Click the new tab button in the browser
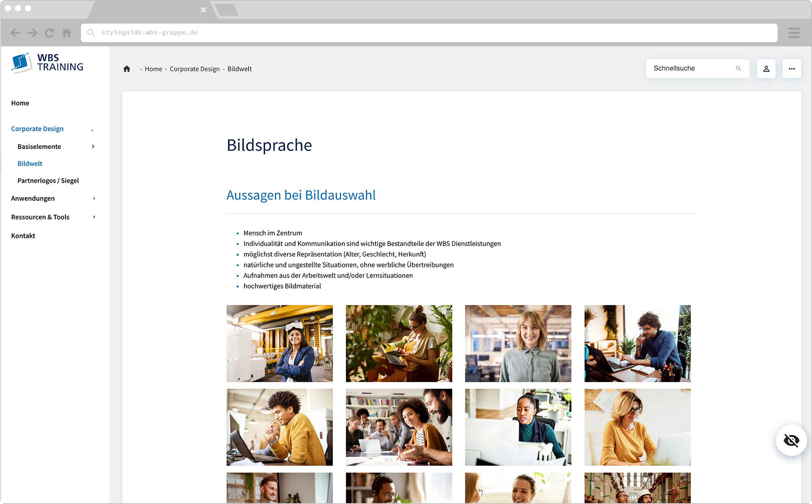 (x=227, y=10)
